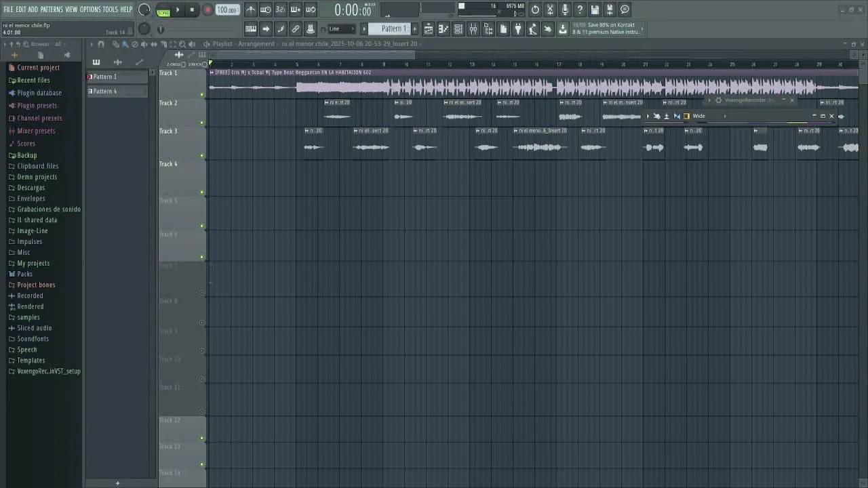Image resolution: width=868 pixels, height=488 pixels.
Task: Open the Channel rack icon
Action: 458,28
